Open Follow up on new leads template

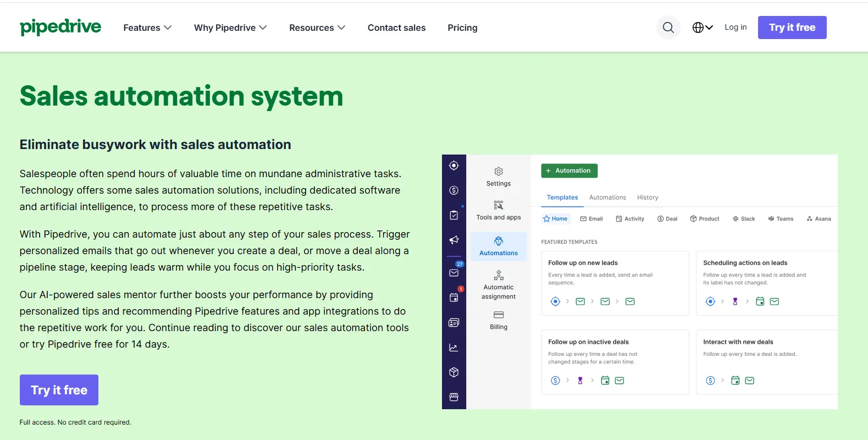615,283
